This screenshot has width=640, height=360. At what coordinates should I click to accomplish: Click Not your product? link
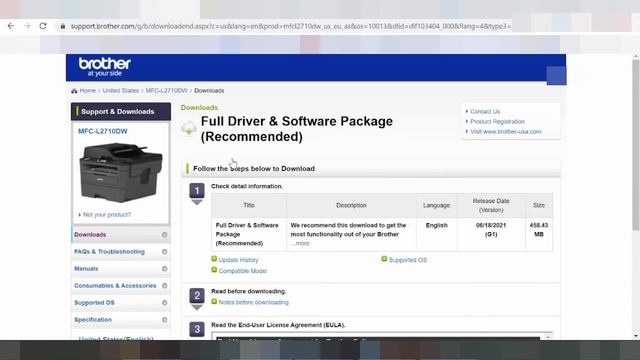point(107,215)
